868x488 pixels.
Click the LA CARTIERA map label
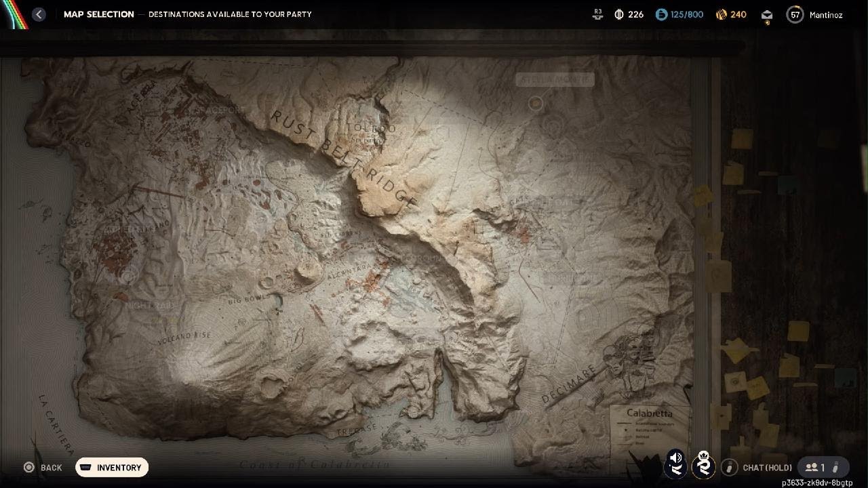pos(57,424)
